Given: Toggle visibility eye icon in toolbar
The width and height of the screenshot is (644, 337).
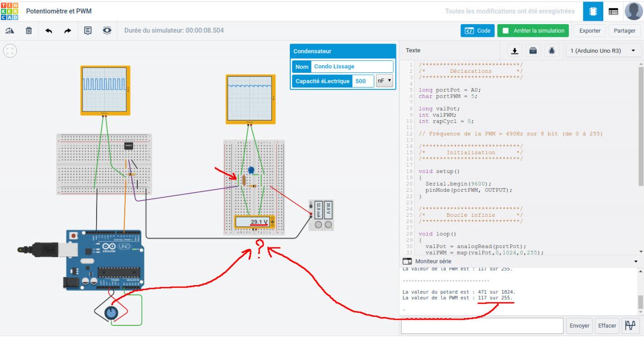Looking at the screenshot, I should click(x=107, y=31).
